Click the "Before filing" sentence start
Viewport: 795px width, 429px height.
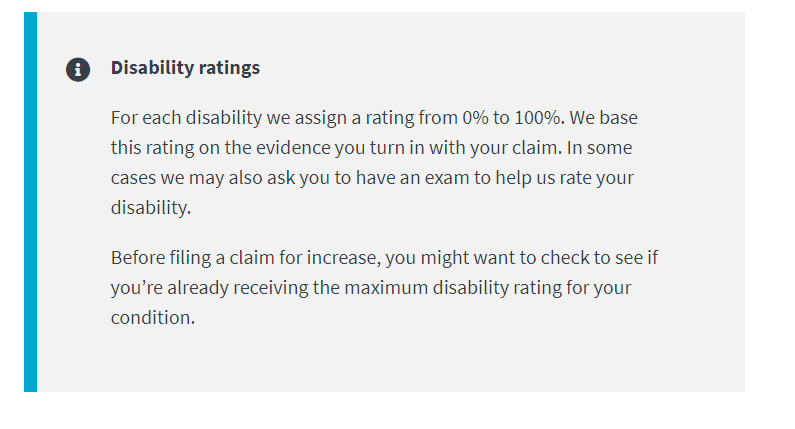pos(161,258)
